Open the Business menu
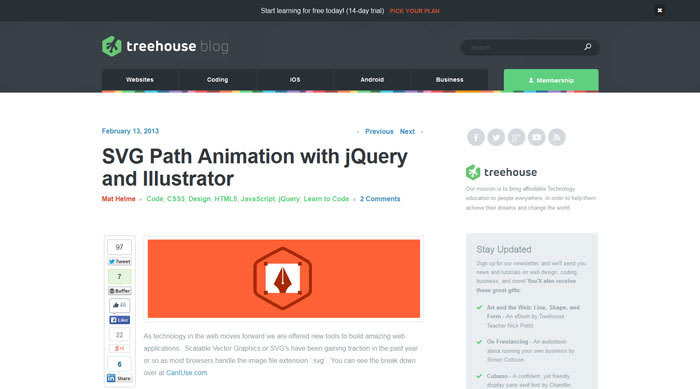 click(450, 80)
